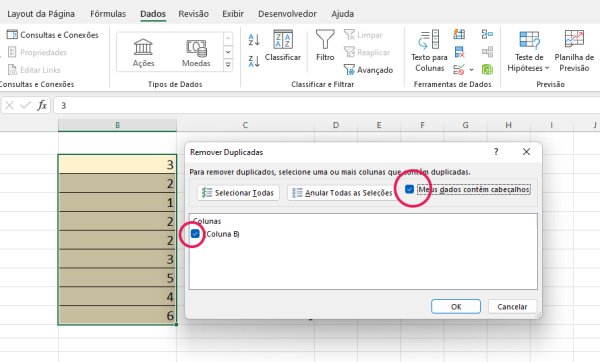
Task: Toggle Meus dados contêm cabeçalhos checkbox
Action: (x=409, y=189)
